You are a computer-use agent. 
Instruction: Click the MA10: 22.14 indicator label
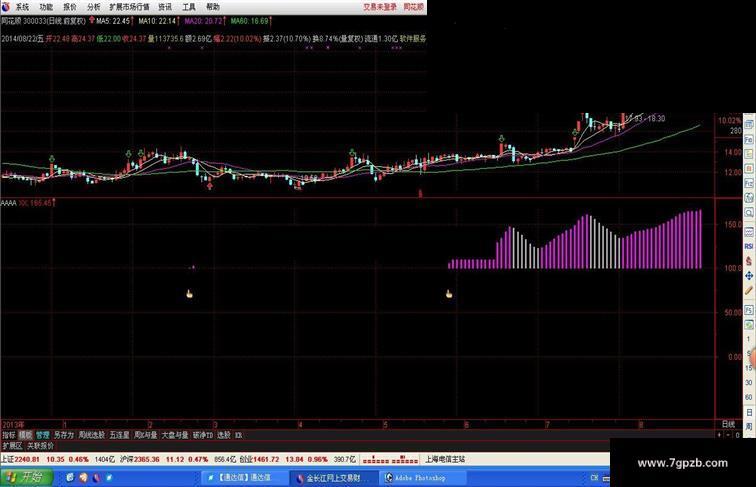(157, 21)
